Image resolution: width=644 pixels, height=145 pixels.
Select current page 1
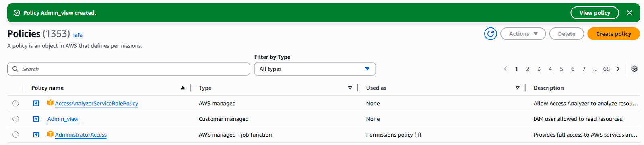click(x=516, y=69)
